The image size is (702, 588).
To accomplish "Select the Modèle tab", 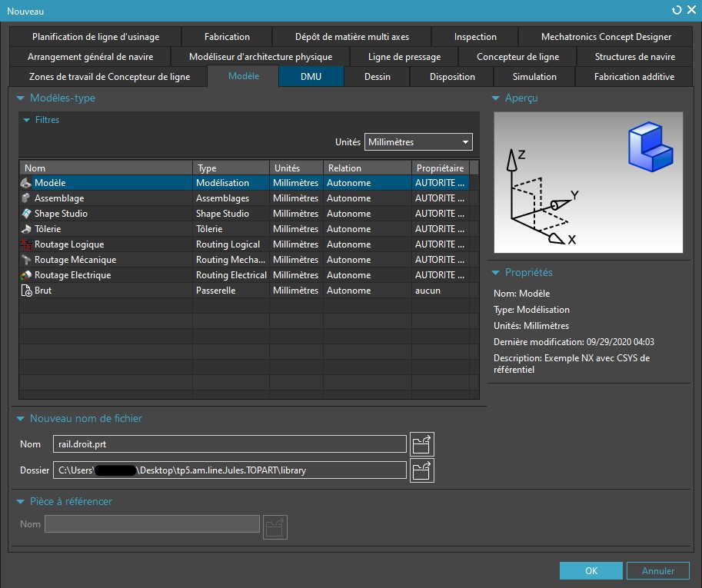I will (x=244, y=76).
